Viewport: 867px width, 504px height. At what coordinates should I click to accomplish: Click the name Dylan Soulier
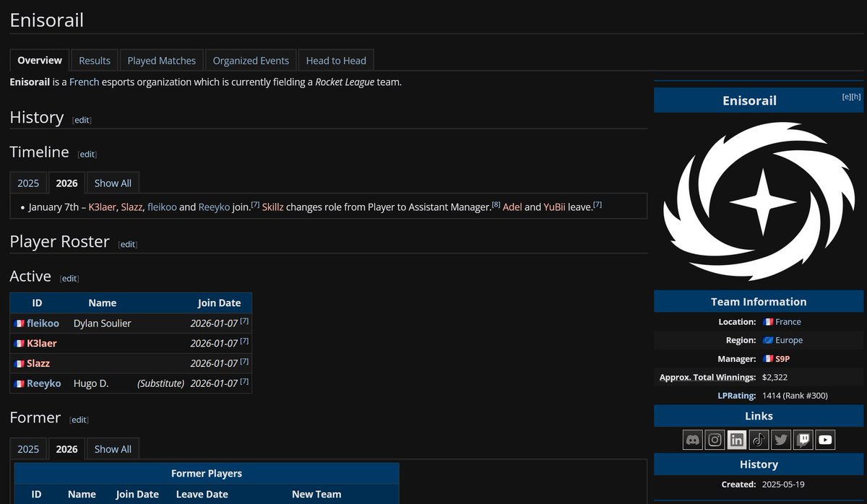coord(103,323)
